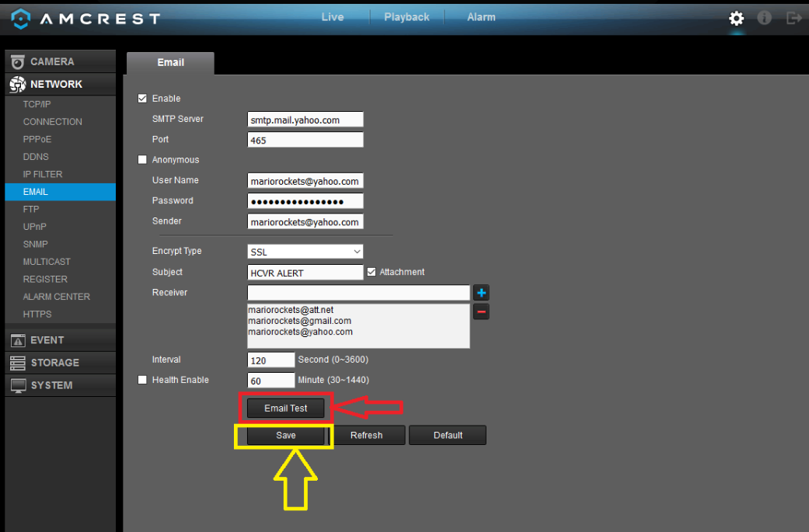Select mariorockets@att.net in receiver list
The height and width of the screenshot is (532, 809).
click(291, 310)
